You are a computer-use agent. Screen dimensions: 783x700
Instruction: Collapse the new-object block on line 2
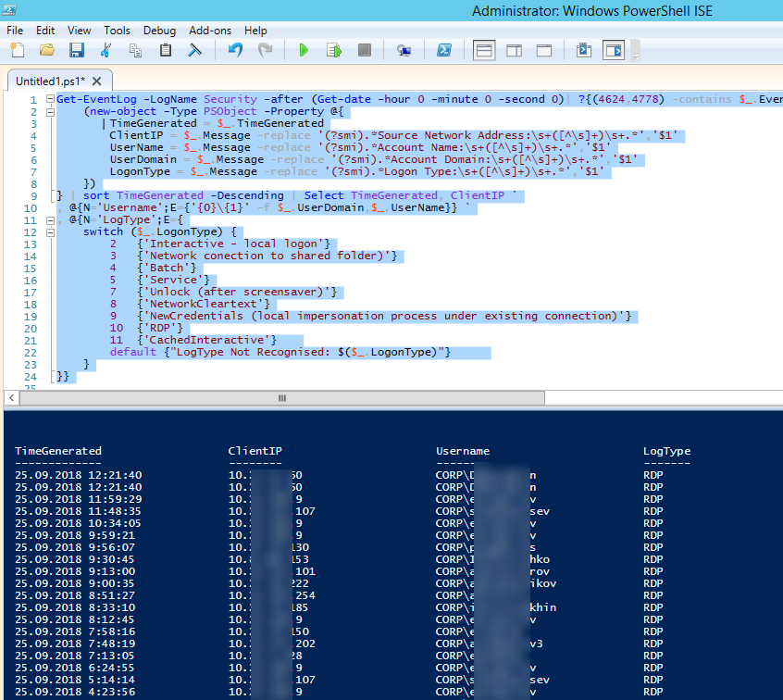pyautogui.click(x=48, y=112)
